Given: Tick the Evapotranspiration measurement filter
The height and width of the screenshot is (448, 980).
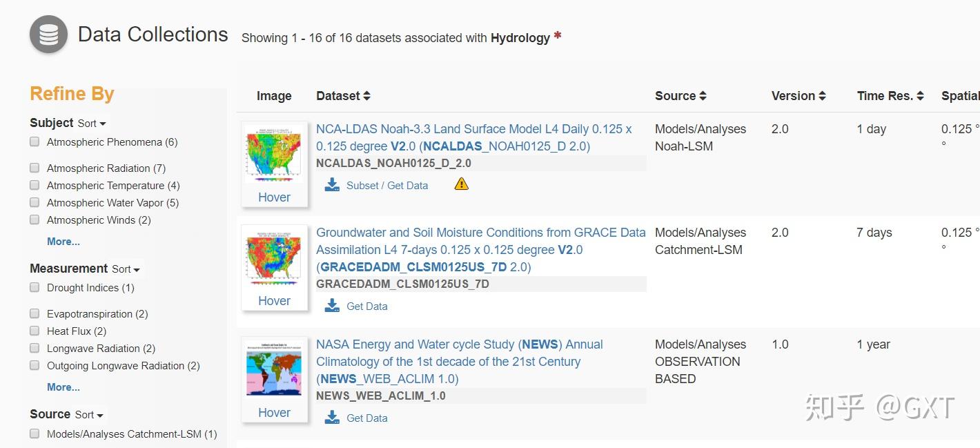Looking at the screenshot, I should pyautogui.click(x=35, y=314).
